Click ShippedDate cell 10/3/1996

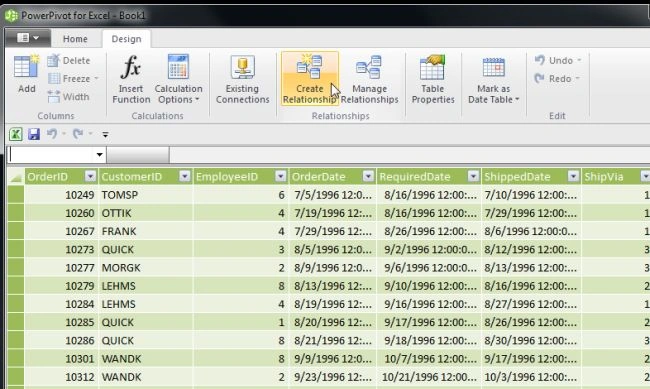click(x=531, y=377)
